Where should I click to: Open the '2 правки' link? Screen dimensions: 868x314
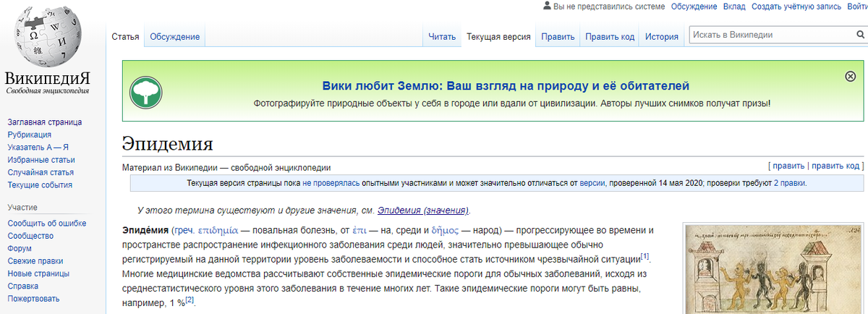[789, 183]
